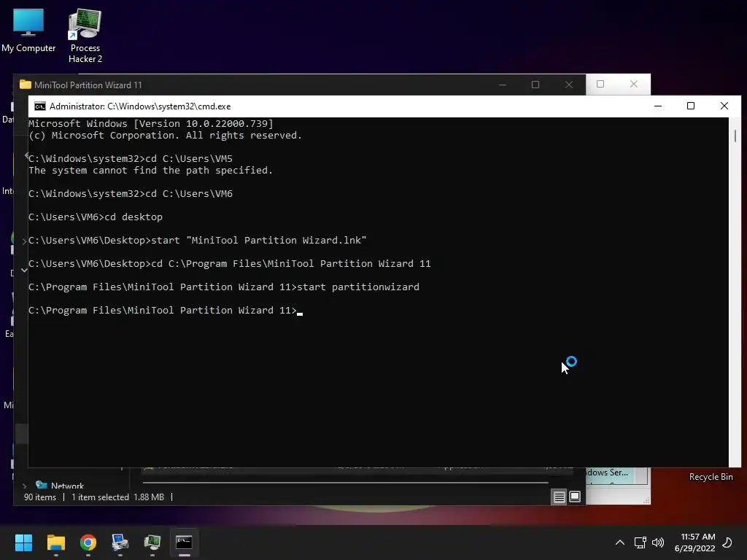This screenshot has width=747, height=560.
Task: Click the current cmd prompt cursor line
Action: [166, 310]
